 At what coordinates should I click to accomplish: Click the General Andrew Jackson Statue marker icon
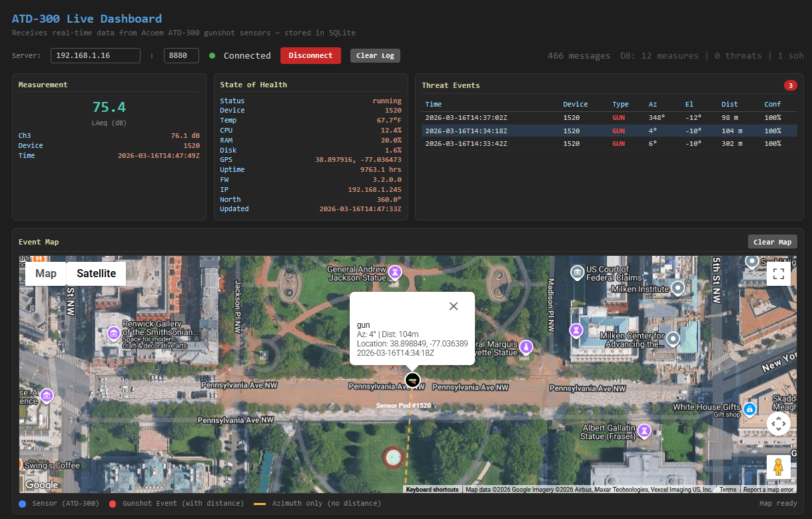[394, 272]
